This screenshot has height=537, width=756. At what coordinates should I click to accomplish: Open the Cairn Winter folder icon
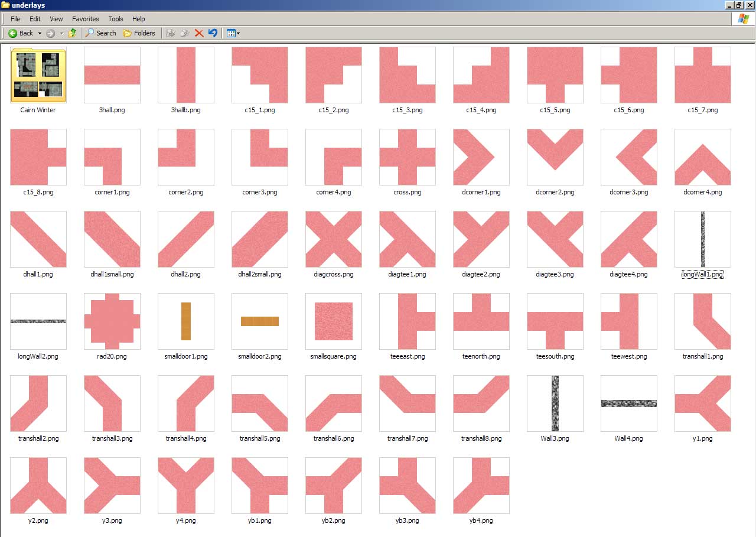(x=38, y=75)
